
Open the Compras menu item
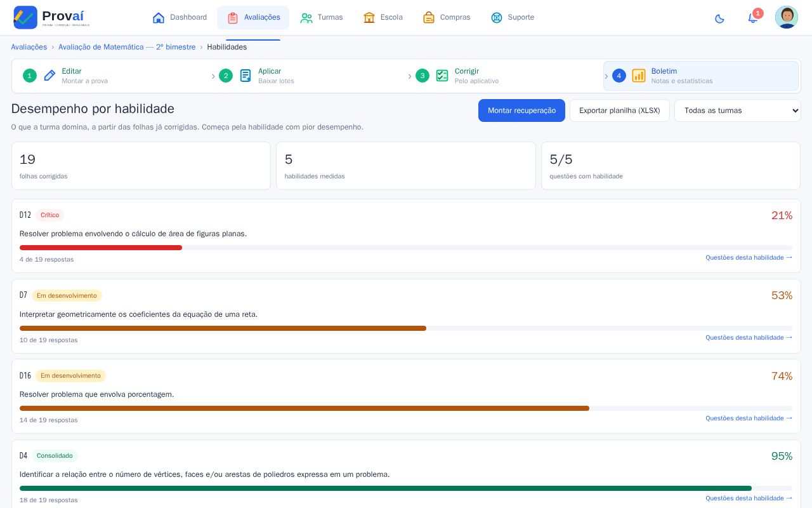pos(447,18)
